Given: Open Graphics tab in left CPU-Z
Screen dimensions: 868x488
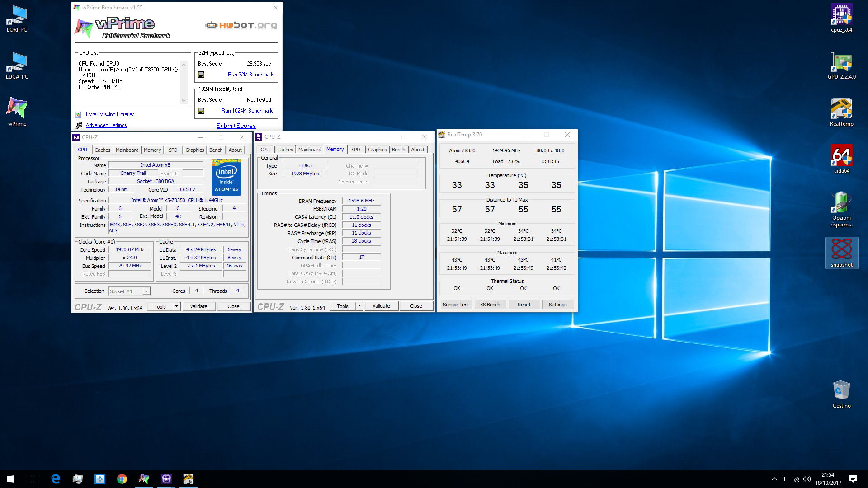Looking at the screenshot, I should [195, 150].
